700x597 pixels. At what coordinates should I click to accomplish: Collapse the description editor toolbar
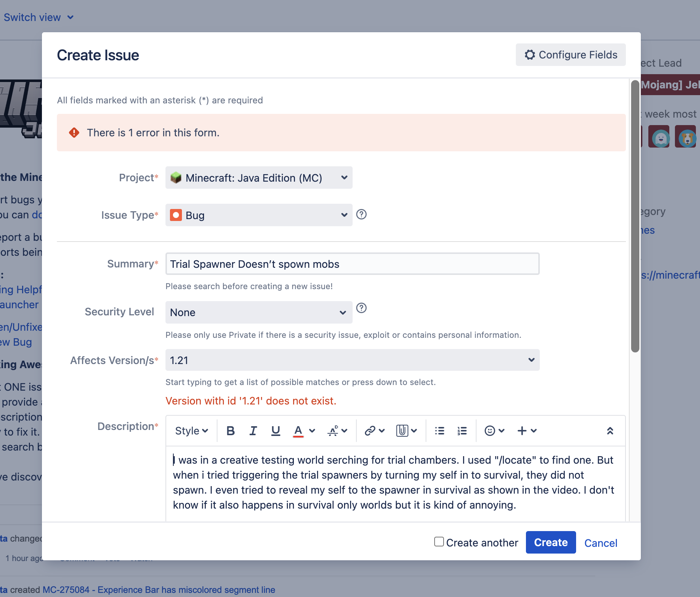[610, 431]
